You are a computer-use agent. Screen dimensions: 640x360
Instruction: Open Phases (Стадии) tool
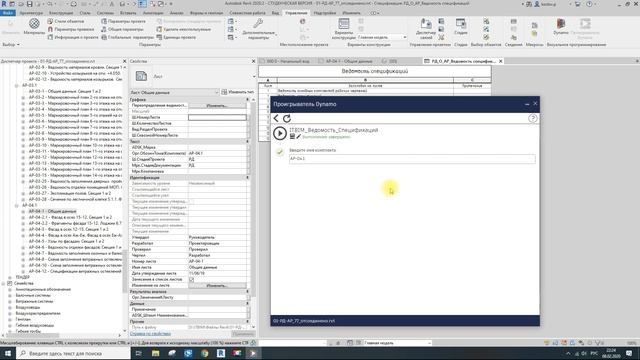tap(461, 27)
